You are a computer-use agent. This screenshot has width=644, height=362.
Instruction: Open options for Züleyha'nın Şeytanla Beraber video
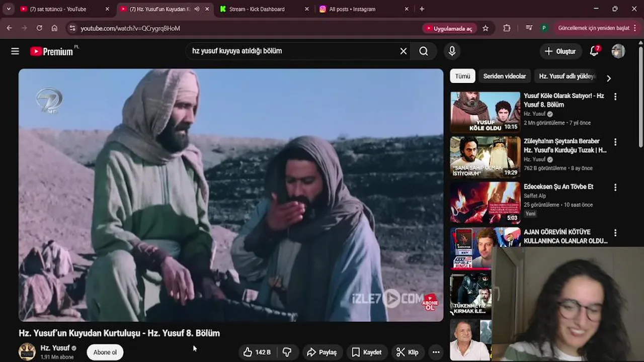pos(615,142)
